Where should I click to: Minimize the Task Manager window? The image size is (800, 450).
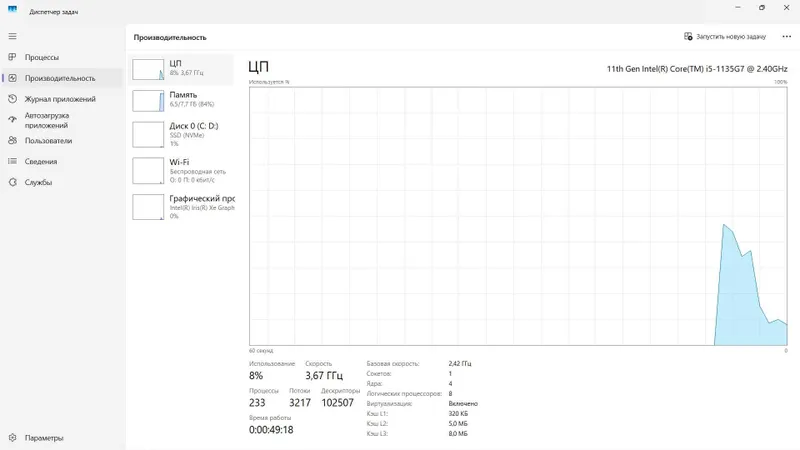[x=738, y=8]
